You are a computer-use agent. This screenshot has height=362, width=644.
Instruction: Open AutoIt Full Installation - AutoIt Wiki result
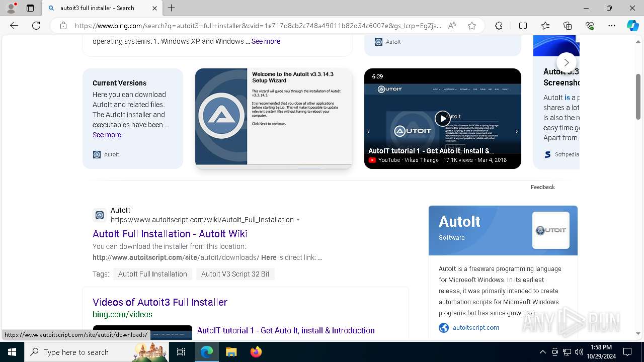pyautogui.click(x=170, y=234)
